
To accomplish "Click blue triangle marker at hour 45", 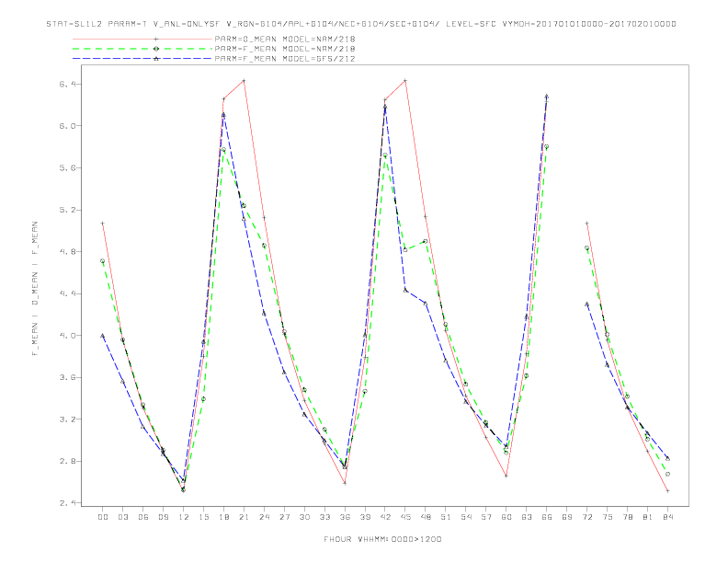I will [405, 290].
